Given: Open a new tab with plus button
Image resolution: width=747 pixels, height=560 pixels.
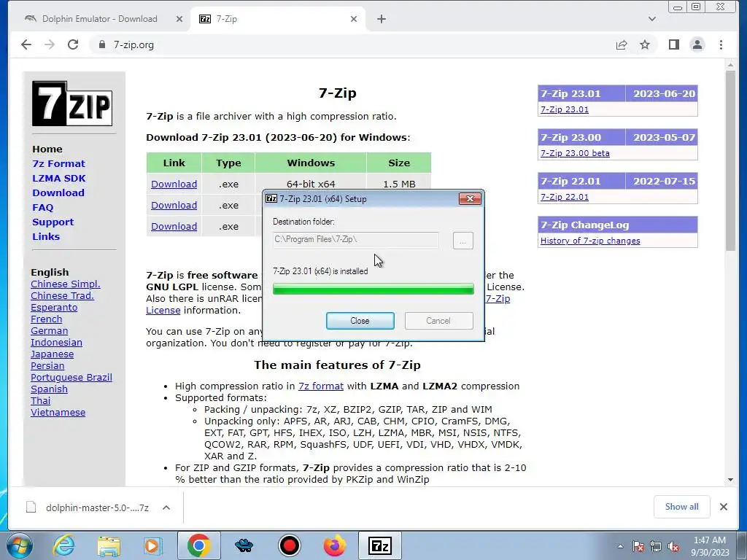Looking at the screenshot, I should pyautogui.click(x=381, y=19).
